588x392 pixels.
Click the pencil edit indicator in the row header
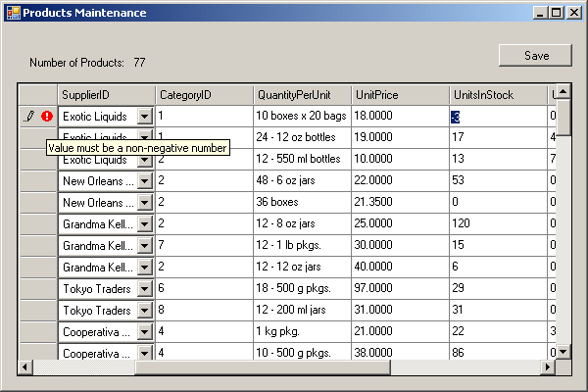pyautogui.click(x=30, y=116)
